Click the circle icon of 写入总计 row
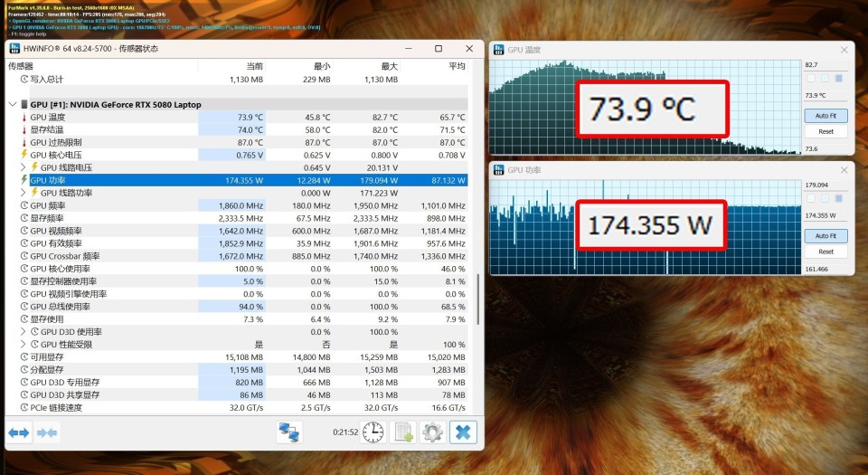 coord(24,80)
